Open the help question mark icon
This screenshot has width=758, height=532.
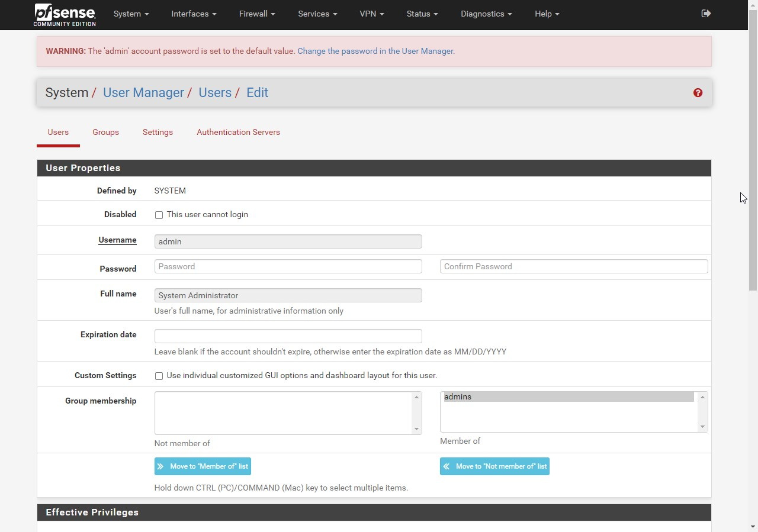tap(698, 93)
